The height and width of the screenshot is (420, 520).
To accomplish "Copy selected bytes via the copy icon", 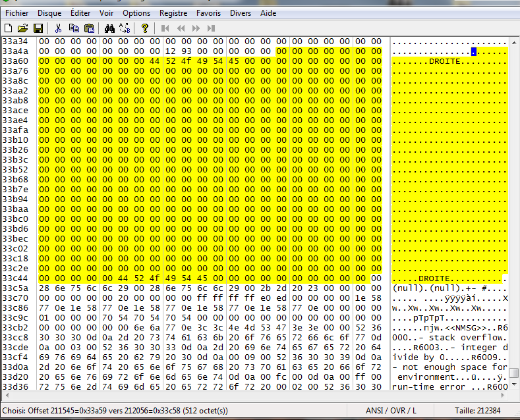I will click(74, 28).
